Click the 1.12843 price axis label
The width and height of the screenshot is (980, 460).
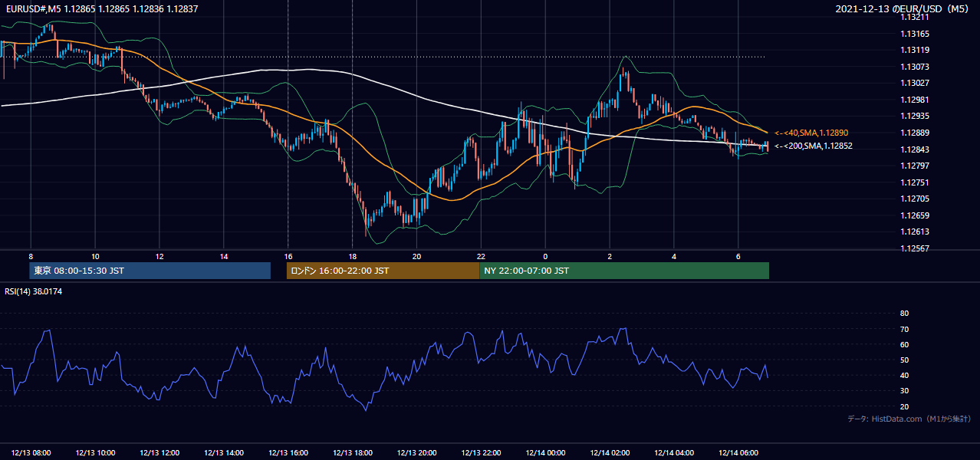pyautogui.click(x=915, y=149)
